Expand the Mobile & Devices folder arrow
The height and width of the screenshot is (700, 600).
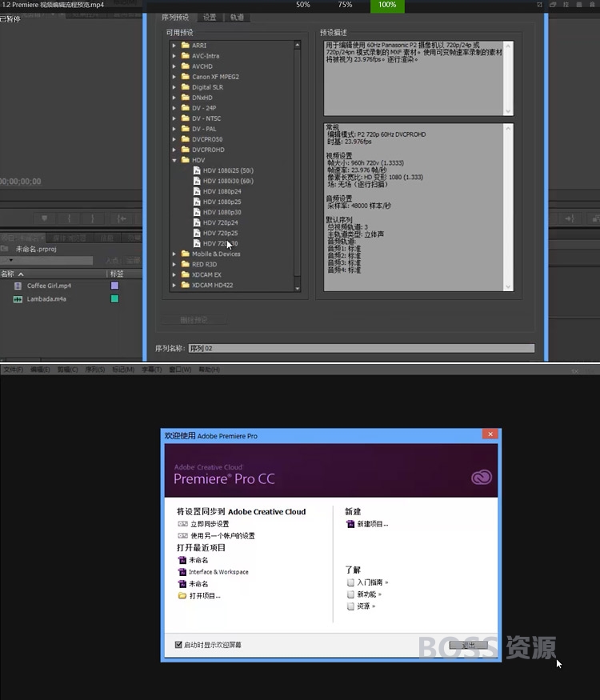174,254
